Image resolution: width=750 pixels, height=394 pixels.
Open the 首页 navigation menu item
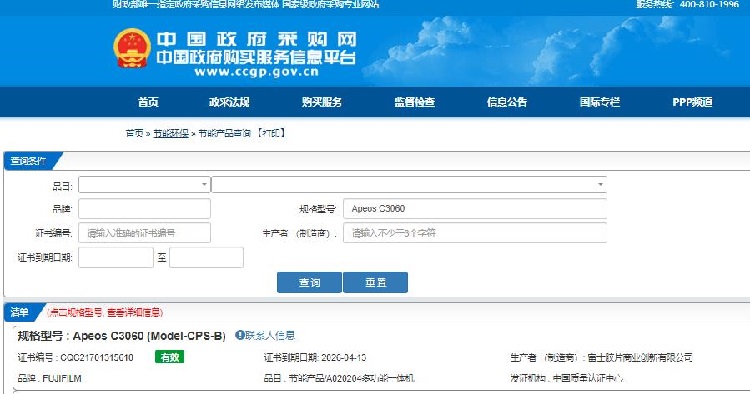click(x=148, y=102)
